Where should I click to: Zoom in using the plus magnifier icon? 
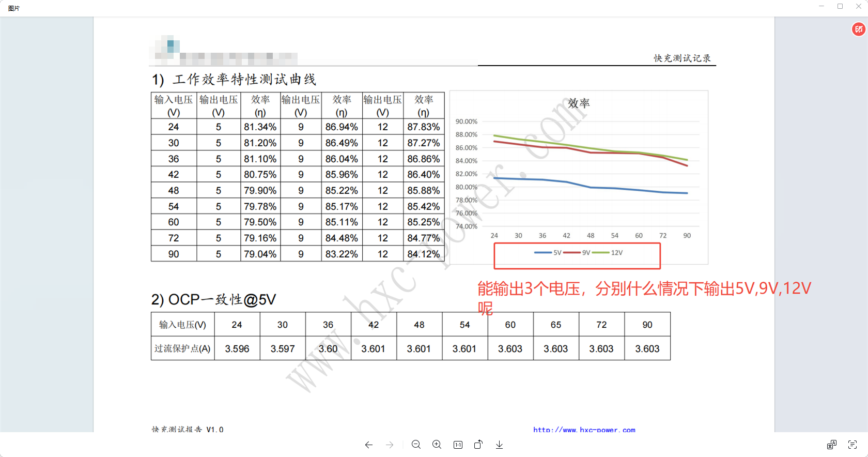tap(437, 445)
